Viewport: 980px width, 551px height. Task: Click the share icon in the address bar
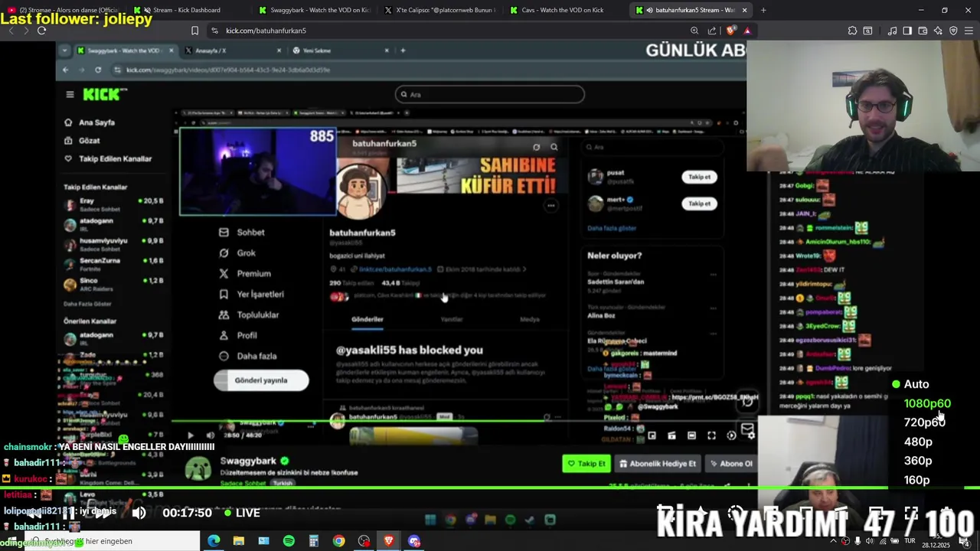pos(712,31)
